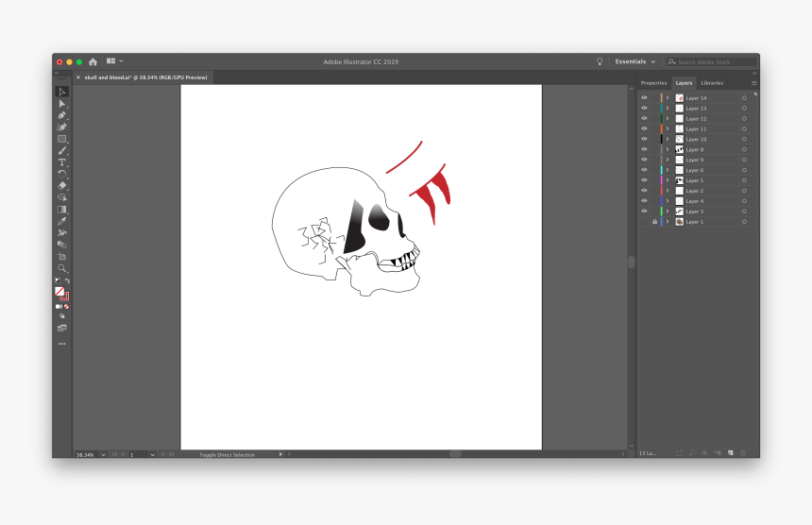Select the Gradient tool
Screen dimensions: 812x525
tap(61, 210)
